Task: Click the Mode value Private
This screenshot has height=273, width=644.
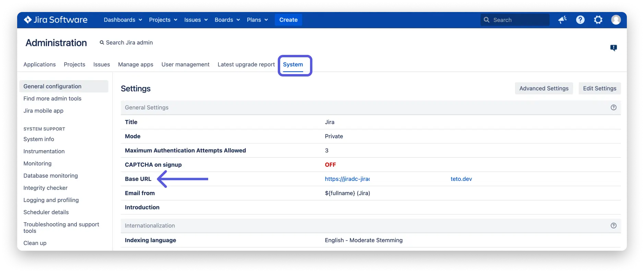Action: coord(334,136)
